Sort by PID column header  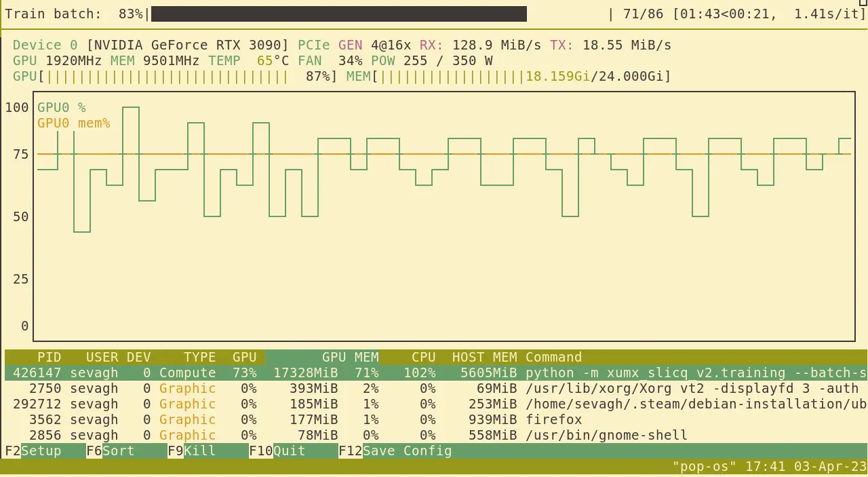pos(49,358)
